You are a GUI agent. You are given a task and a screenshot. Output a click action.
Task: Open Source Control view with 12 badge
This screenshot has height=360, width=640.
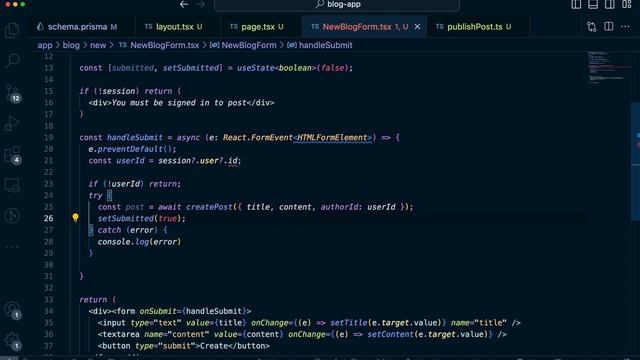[x=12, y=93]
